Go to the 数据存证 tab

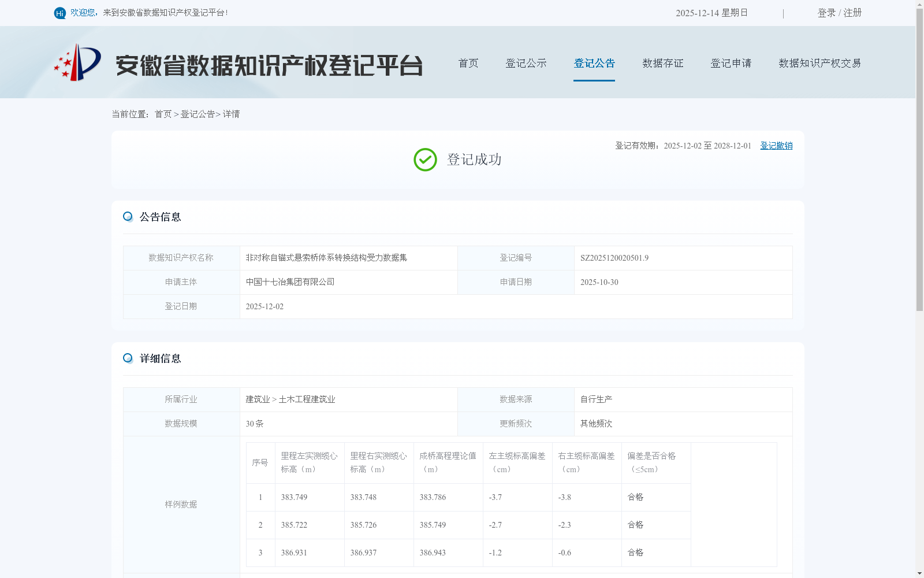[663, 63]
